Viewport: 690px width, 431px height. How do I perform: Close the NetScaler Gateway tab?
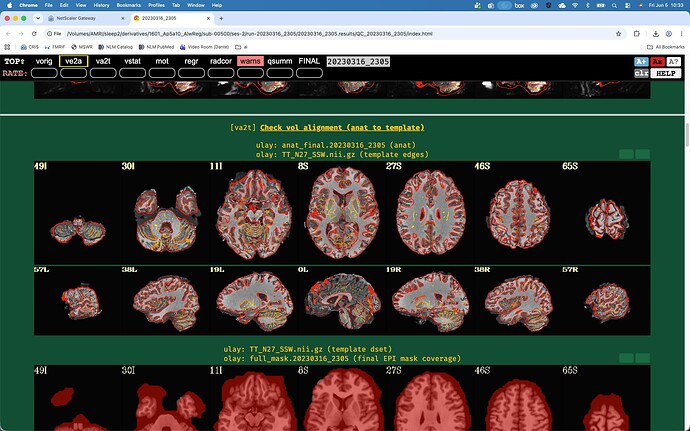(x=123, y=18)
